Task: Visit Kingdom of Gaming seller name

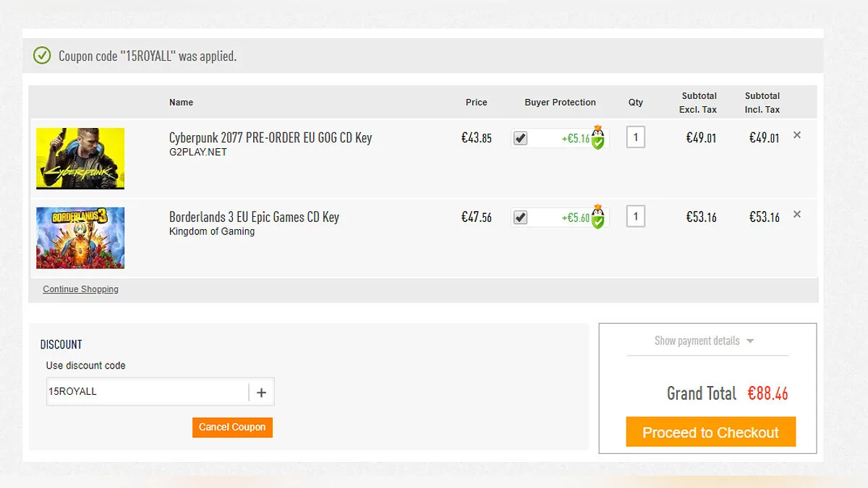Action: 212,232
